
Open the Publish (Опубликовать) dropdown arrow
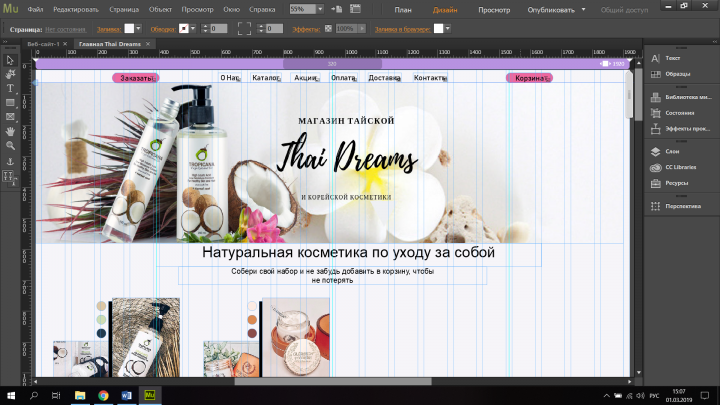(x=584, y=9)
